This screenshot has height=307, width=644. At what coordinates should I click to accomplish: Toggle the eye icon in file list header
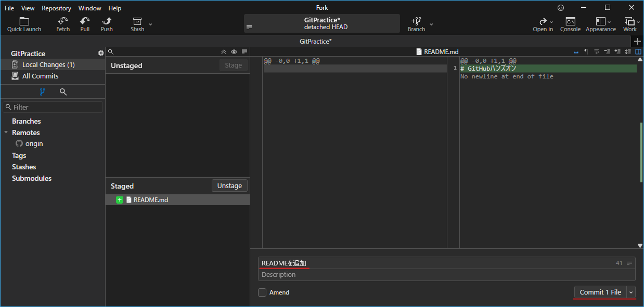234,52
